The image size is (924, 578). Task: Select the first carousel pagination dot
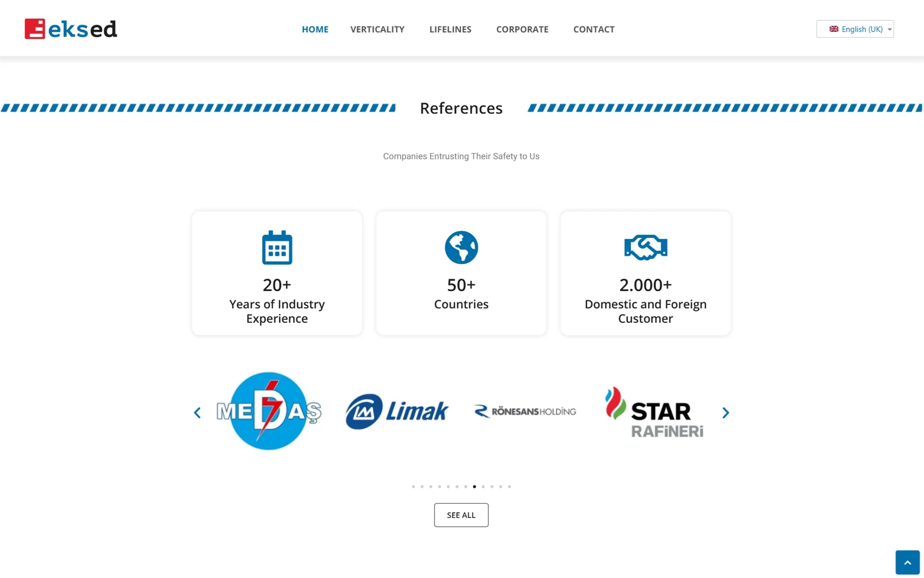413,486
